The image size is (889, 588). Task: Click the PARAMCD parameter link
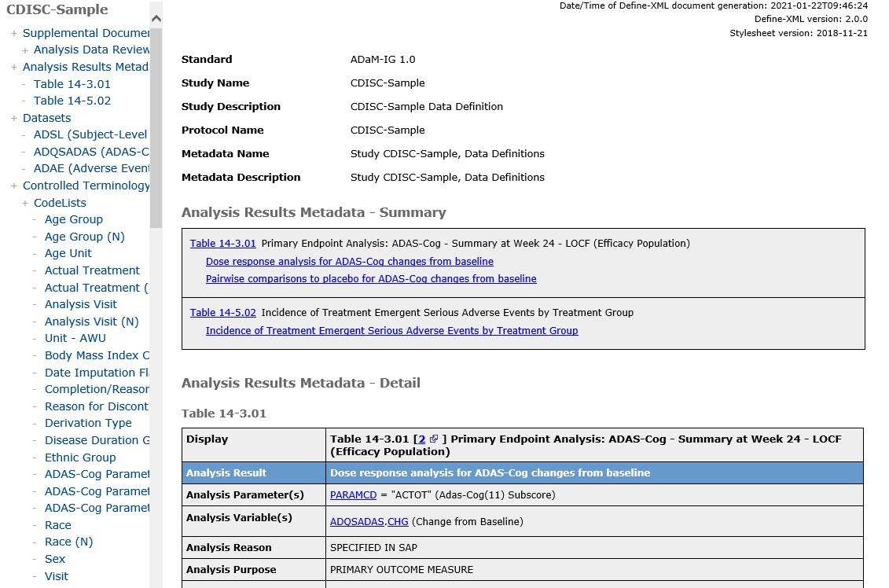click(x=353, y=495)
